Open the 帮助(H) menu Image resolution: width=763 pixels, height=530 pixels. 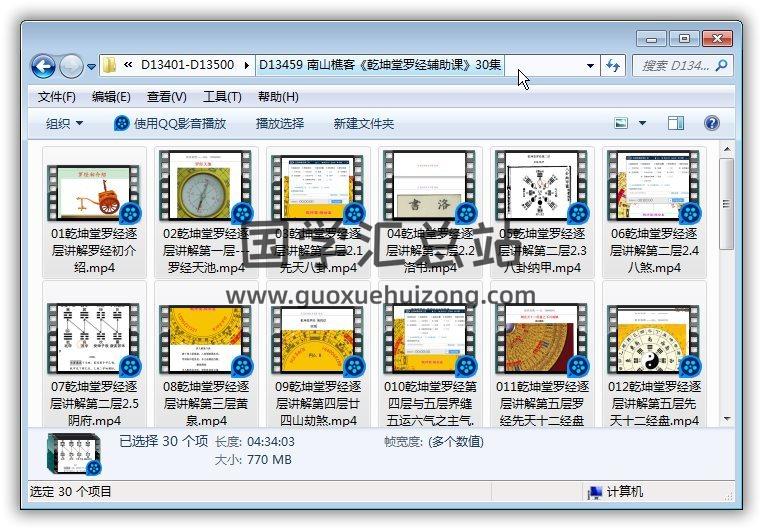tap(278, 97)
